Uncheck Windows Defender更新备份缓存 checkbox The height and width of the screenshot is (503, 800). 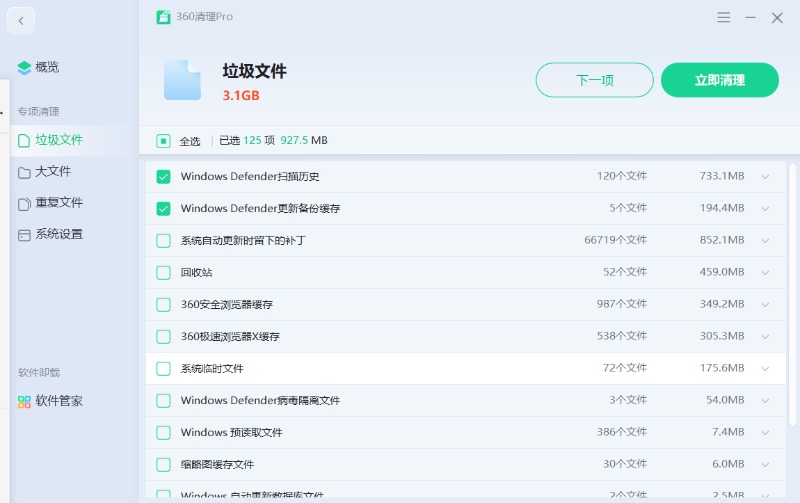(x=163, y=209)
